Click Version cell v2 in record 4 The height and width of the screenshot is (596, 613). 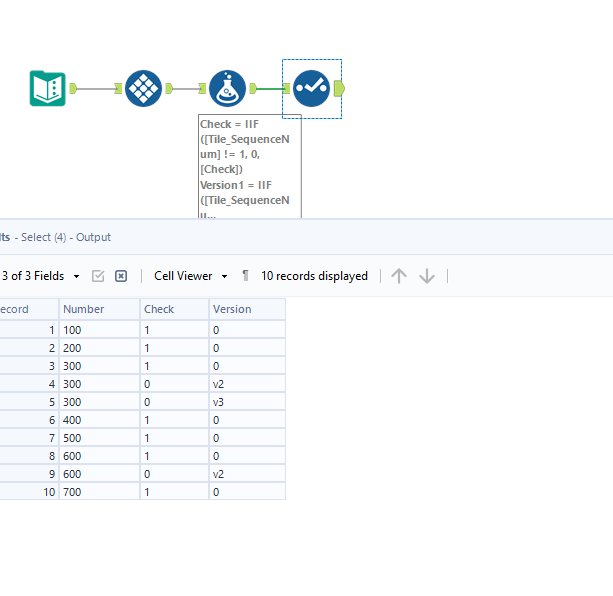[x=247, y=384]
